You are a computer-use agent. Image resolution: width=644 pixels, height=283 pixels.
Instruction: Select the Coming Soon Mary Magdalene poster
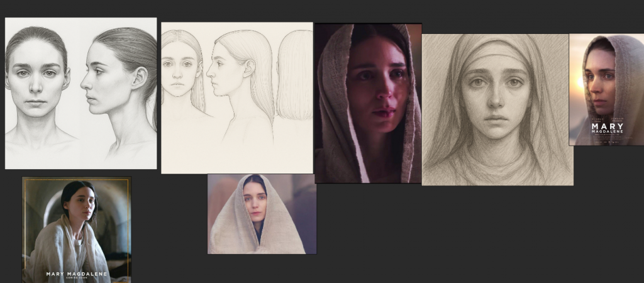point(77,230)
